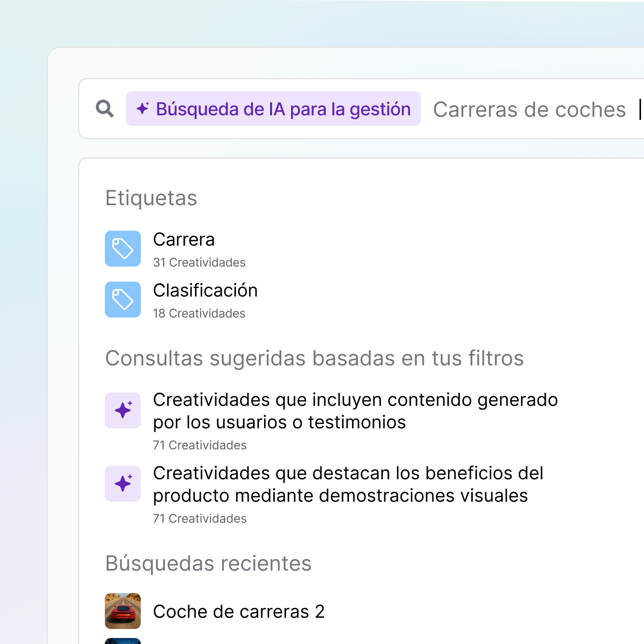Click 31 Creatividades under Carrera
The height and width of the screenshot is (644, 644).
pos(200,262)
